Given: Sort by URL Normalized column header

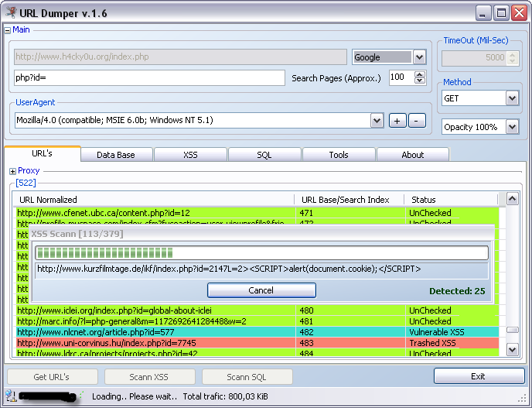Looking at the screenshot, I should click(153, 200).
